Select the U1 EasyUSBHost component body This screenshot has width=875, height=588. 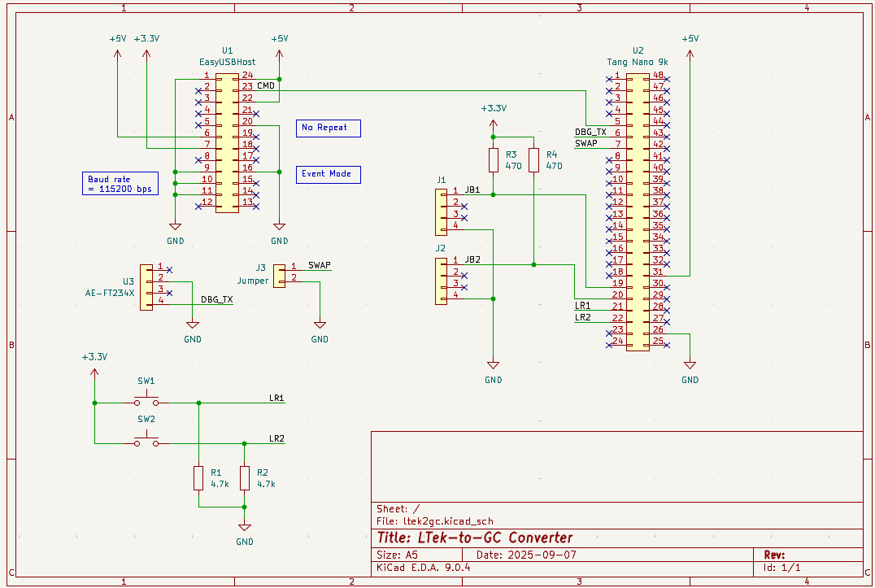227,143
